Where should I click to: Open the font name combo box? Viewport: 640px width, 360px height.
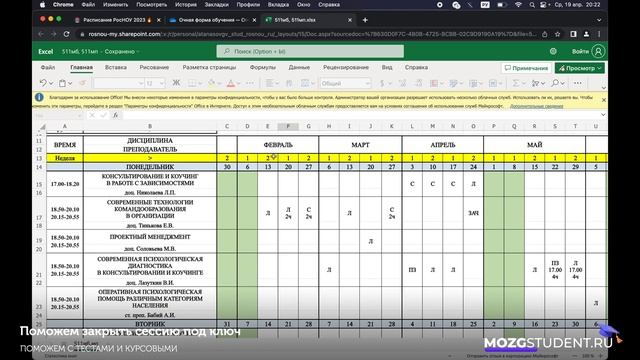point(119,83)
